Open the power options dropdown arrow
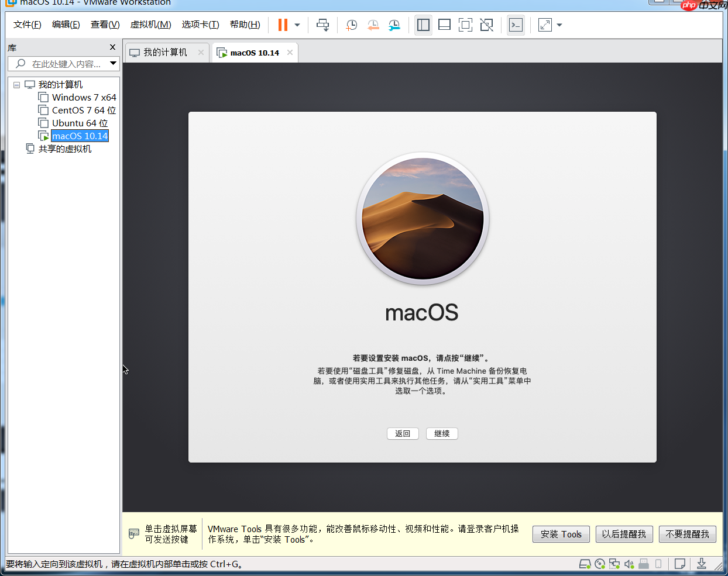 click(297, 25)
